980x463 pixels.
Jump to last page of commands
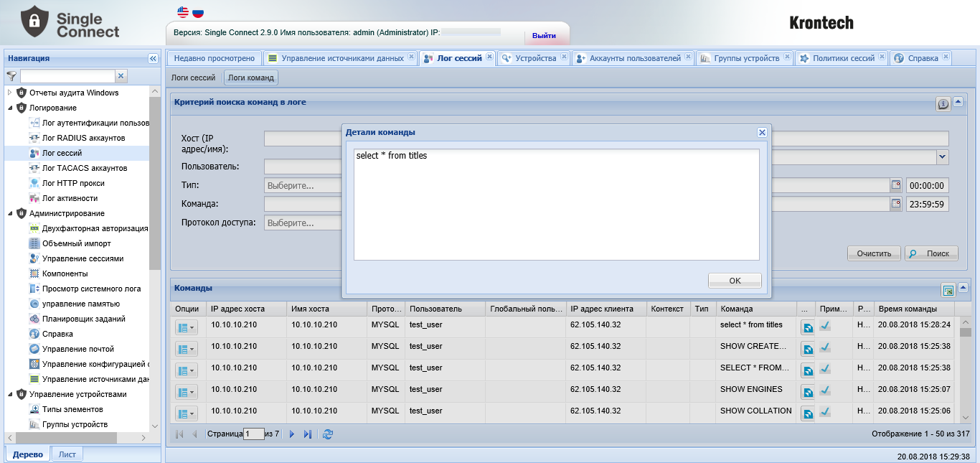pos(308,434)
